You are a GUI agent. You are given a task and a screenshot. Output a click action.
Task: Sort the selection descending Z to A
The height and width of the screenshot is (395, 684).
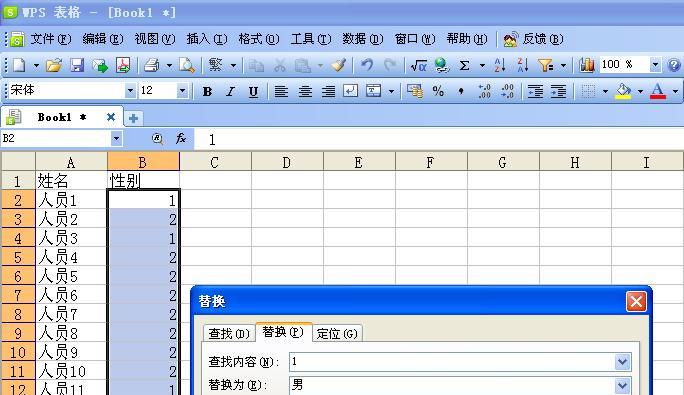522,65
